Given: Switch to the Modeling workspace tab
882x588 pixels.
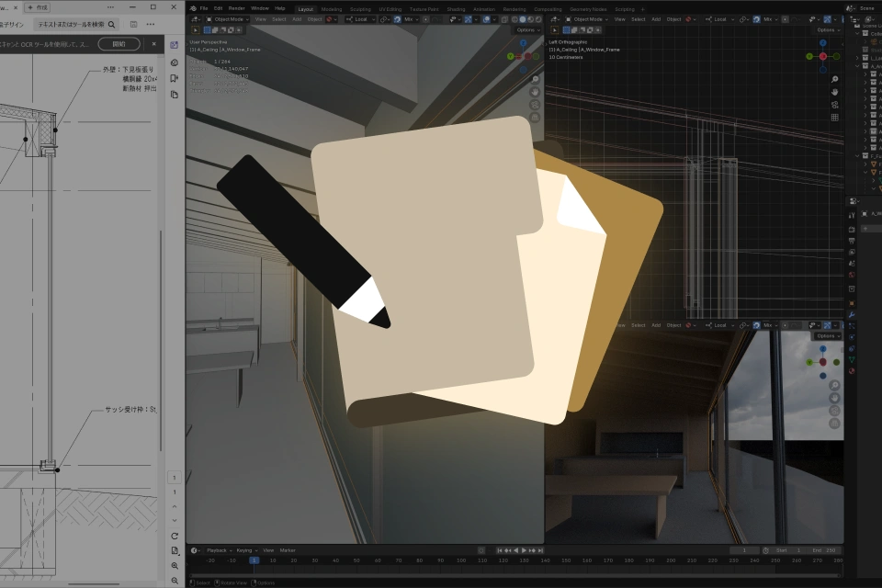Looking at the screenshot, I should [x=332, y=9].
